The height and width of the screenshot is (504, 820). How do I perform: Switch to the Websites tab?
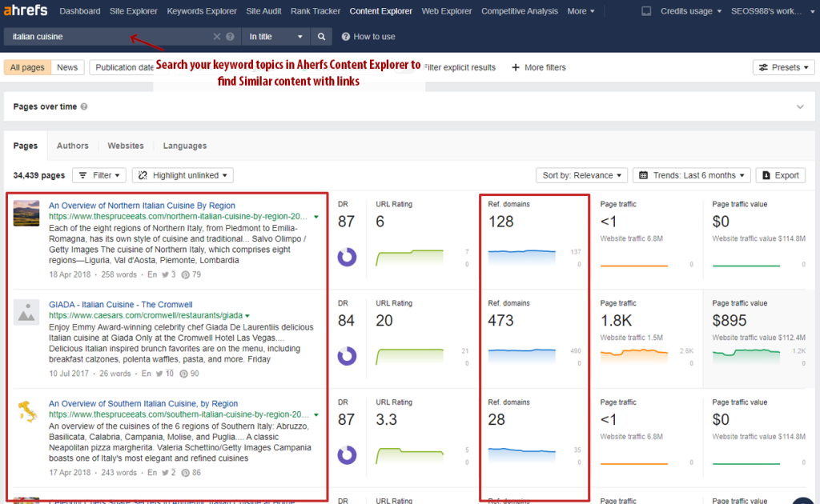click(126, 146)
